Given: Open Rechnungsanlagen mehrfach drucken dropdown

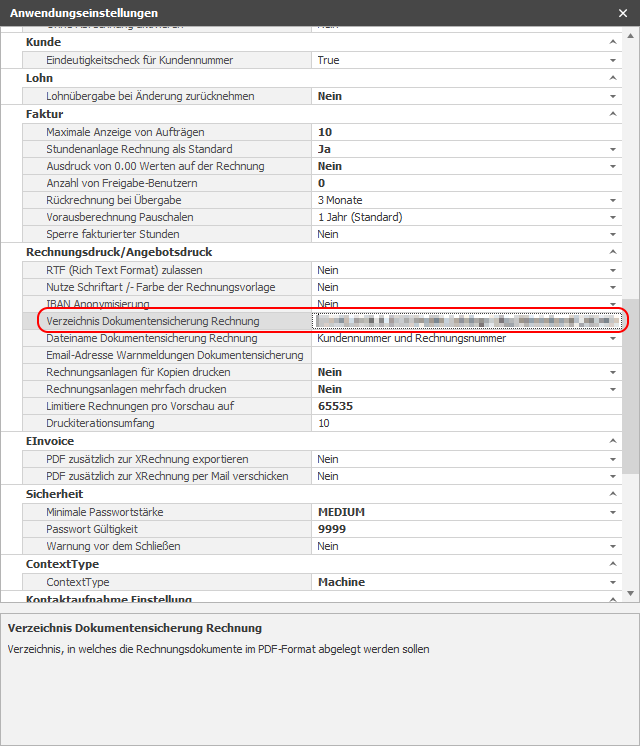Looking at the screenshot, I should [613, 390].
